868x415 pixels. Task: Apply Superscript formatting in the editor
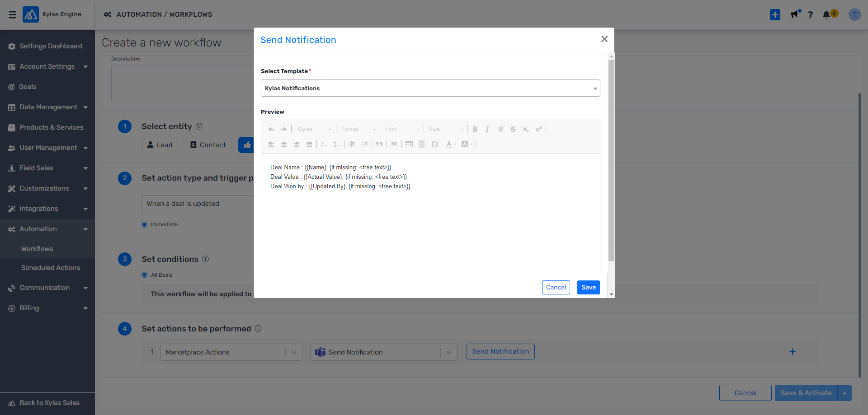click(x=538, y=129)
